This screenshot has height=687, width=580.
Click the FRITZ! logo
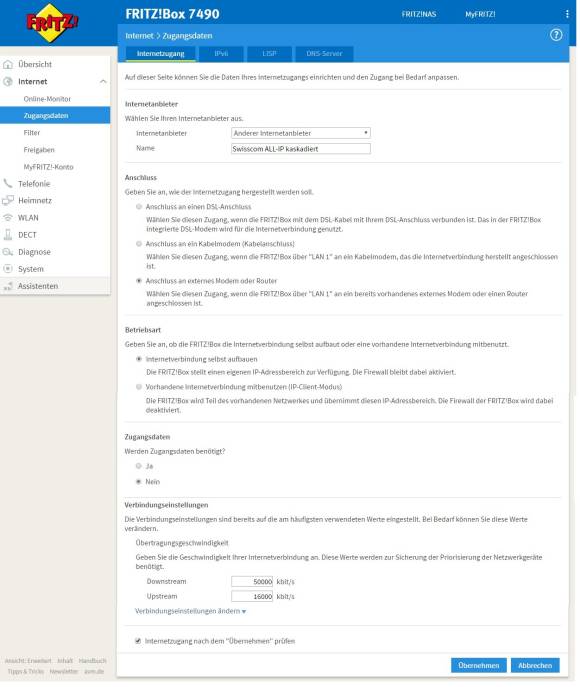[52, 23]
